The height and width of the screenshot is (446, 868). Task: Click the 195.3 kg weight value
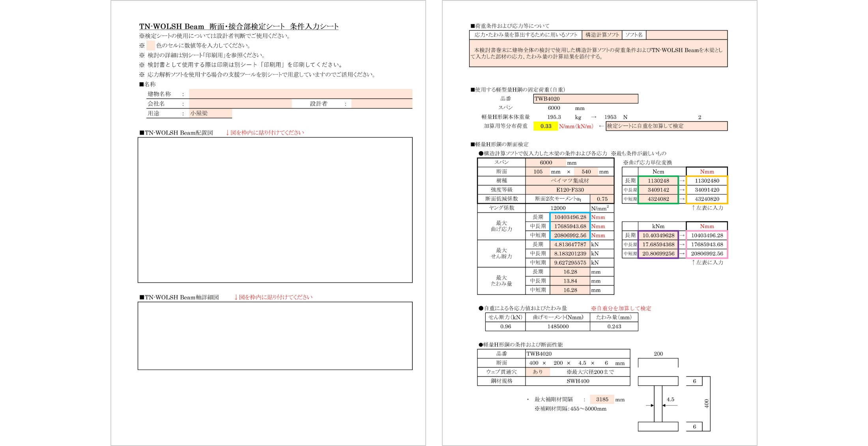[x=554, y=117]
